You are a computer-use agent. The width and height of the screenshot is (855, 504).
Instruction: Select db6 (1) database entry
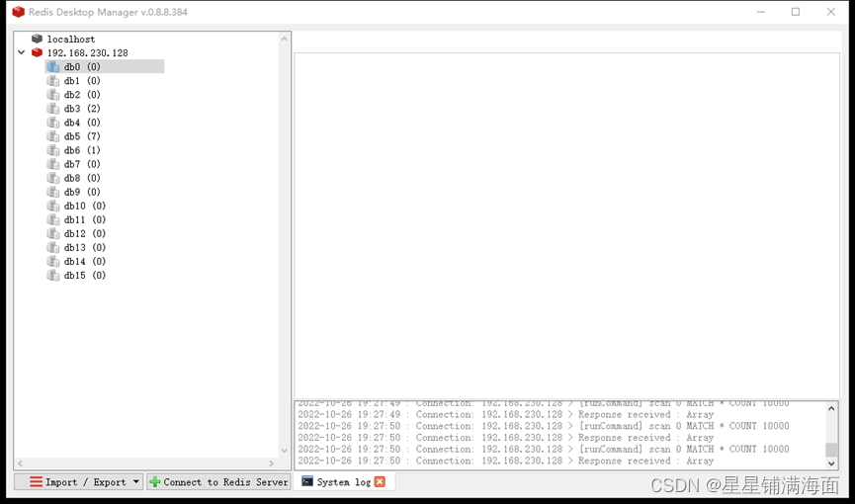(82, 150)
